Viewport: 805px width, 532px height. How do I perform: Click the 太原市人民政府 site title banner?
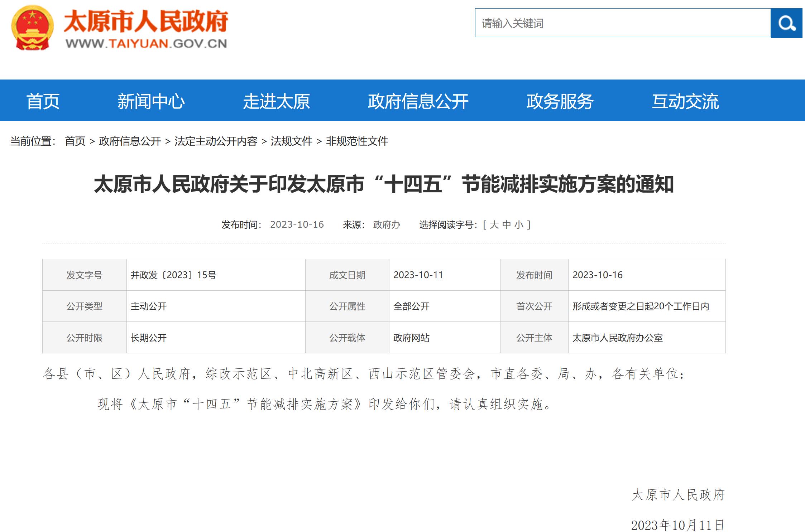coord(146,21)
